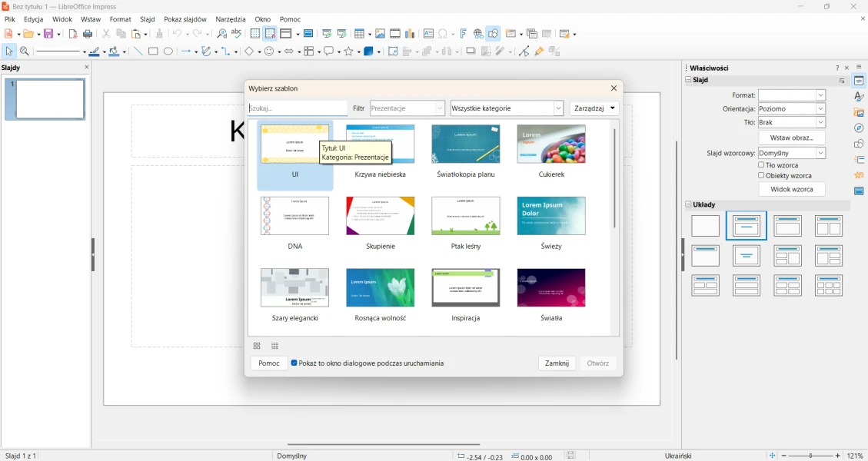Image resolution: width=868 pixels, height=461 pixels.
Task: Open the 'Wszystkie kategorie' dropdown
Action: (x=507, y=109)
